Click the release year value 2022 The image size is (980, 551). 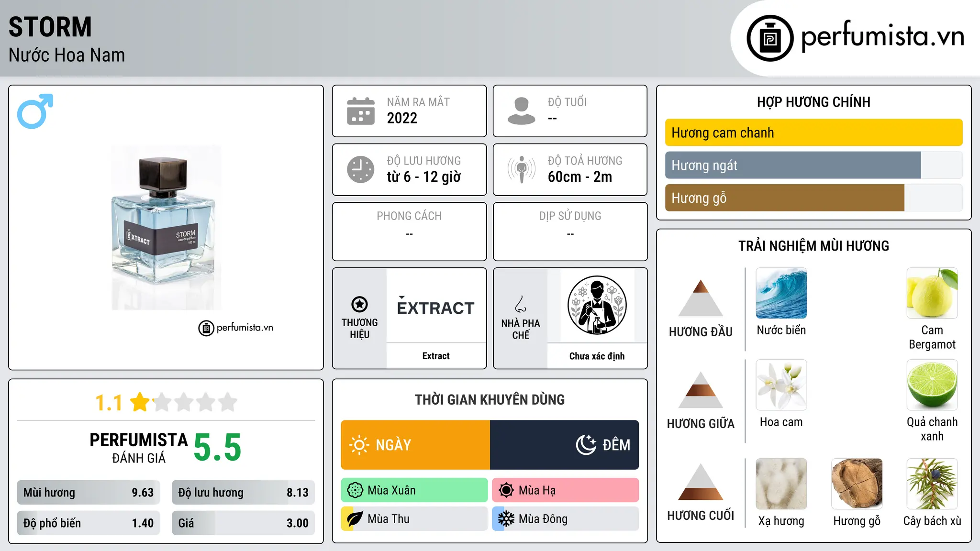402,118
